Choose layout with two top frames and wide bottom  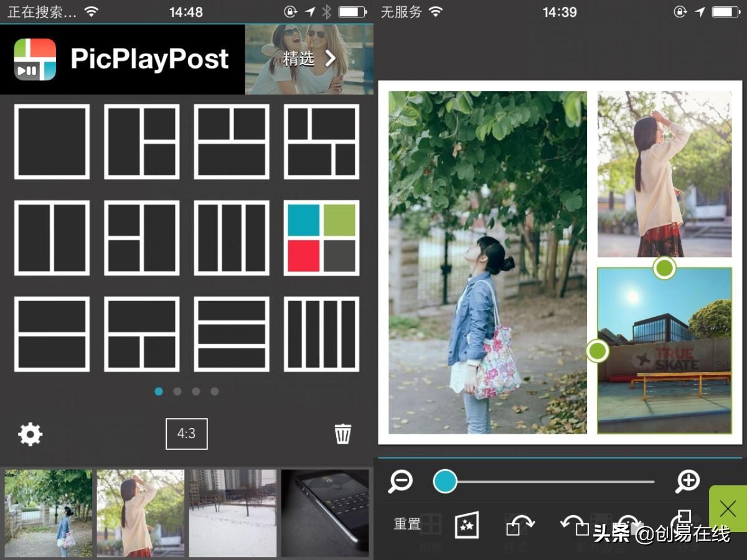coord(232,142)
